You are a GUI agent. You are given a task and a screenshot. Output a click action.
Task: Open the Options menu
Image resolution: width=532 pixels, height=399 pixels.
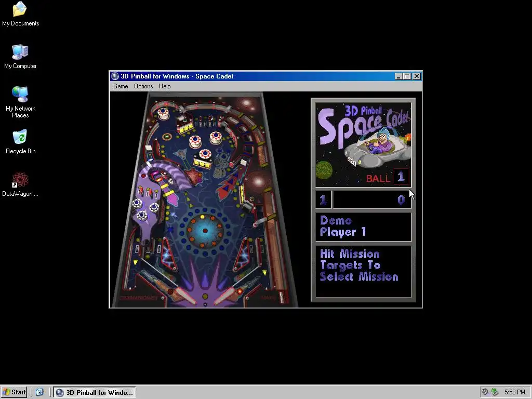point(143,86)
